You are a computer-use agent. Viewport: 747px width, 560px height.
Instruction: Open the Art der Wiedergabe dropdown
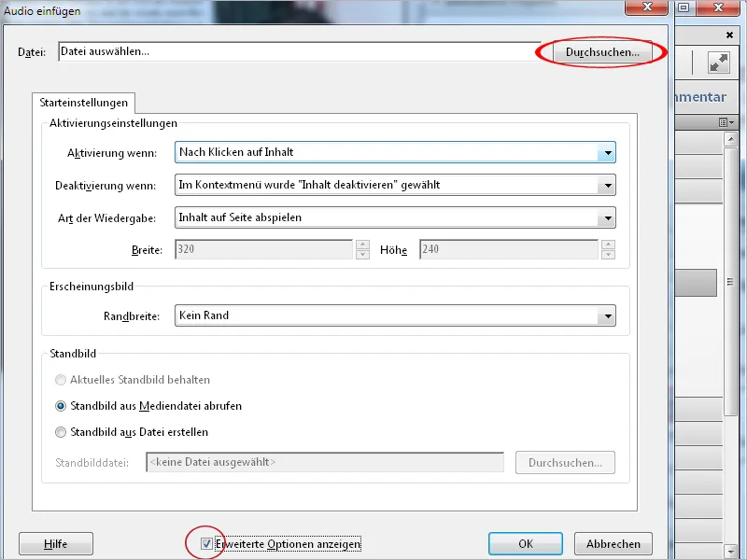pyautogui.click(x=395, y=217)
